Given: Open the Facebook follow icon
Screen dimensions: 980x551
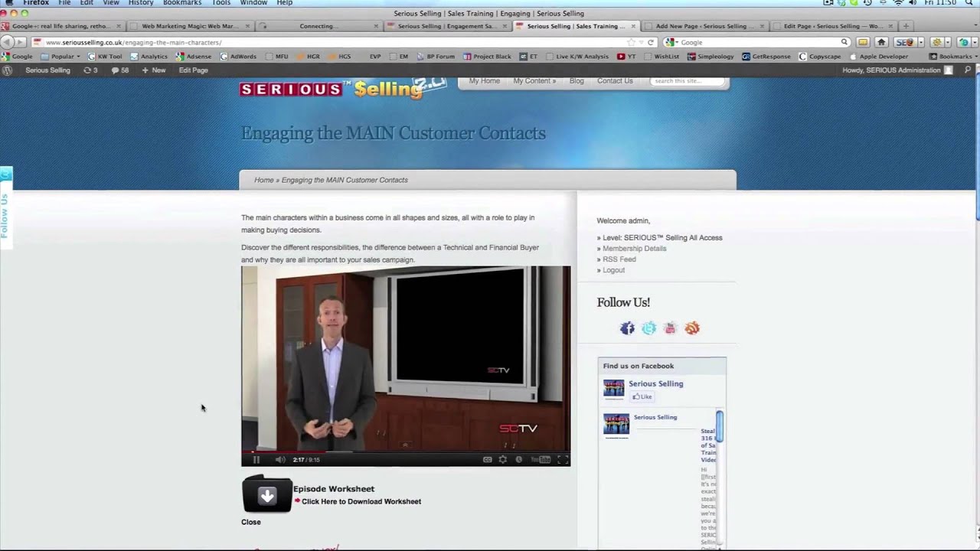Looking at the screenshot, I should (x=627, y=328).
